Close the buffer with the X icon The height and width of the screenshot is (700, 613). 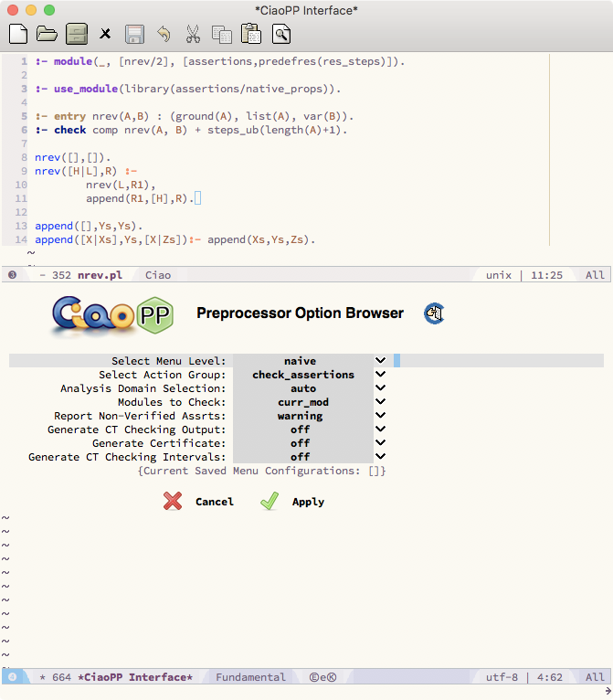tap(105, 35)
